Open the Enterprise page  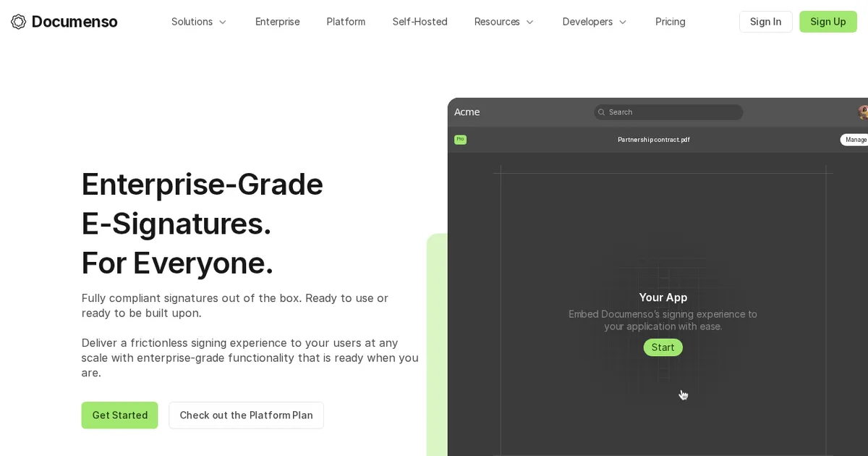pyautogui.click(x=278, y=22)
